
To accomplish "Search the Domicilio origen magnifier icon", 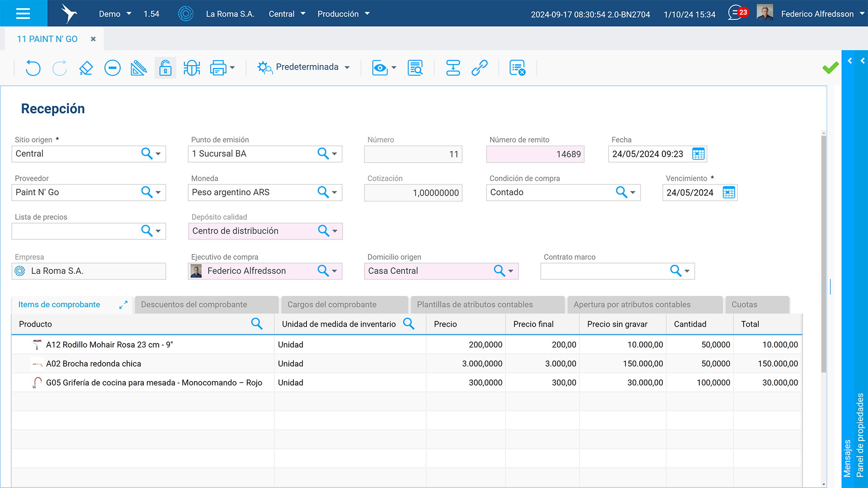I will pyautogui.click(x=499, y=271).
